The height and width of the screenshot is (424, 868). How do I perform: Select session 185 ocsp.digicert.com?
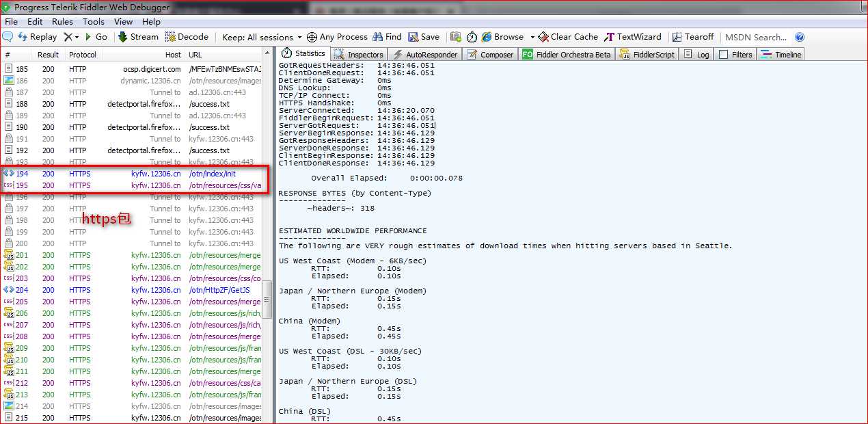(x=131, y=69)
